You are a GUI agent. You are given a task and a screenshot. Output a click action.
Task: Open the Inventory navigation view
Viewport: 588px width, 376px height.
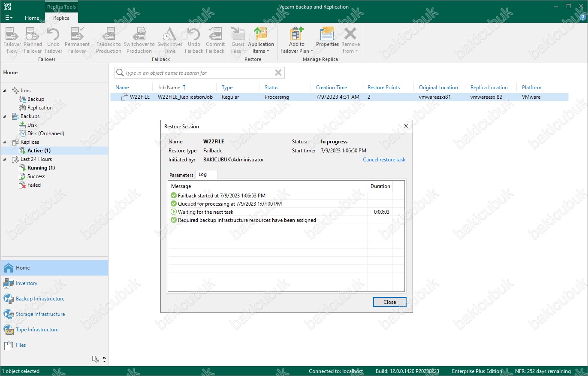point(54,283)
